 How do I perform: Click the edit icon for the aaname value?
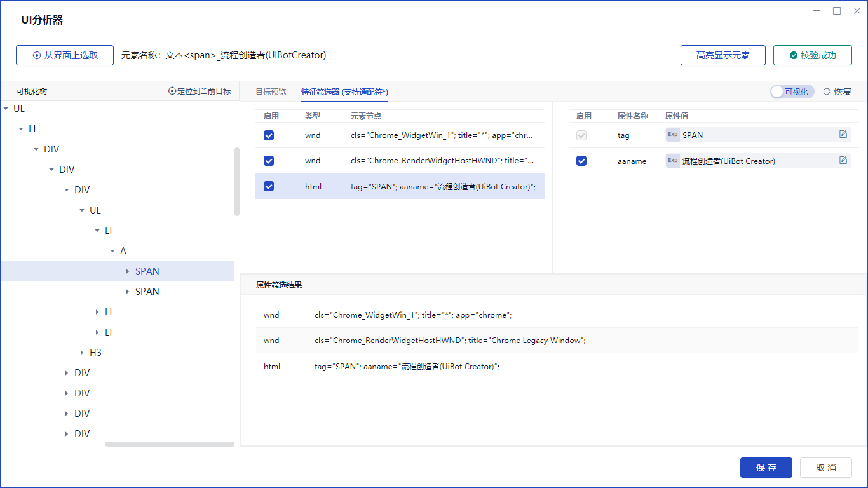pos(843,160)
